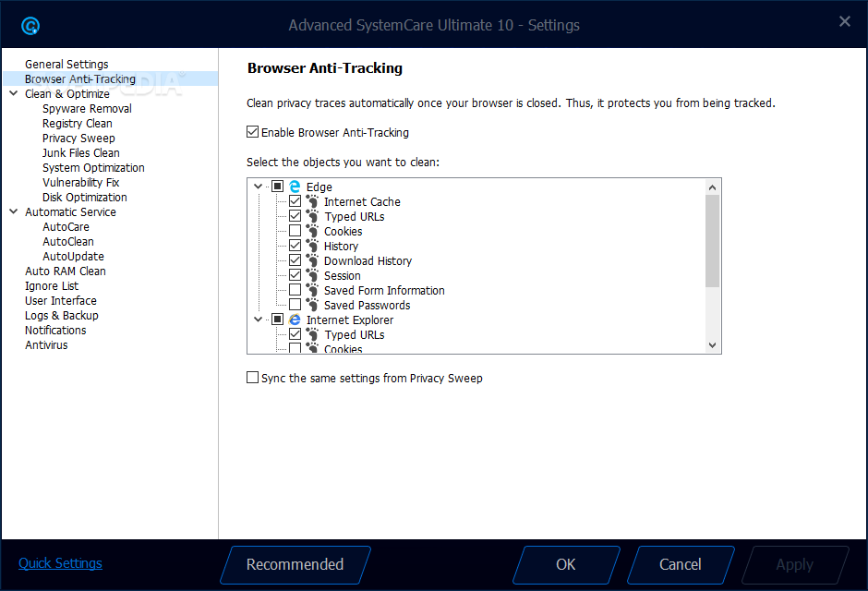Click footprint icon beside Saved Form Information

[312, 290]
